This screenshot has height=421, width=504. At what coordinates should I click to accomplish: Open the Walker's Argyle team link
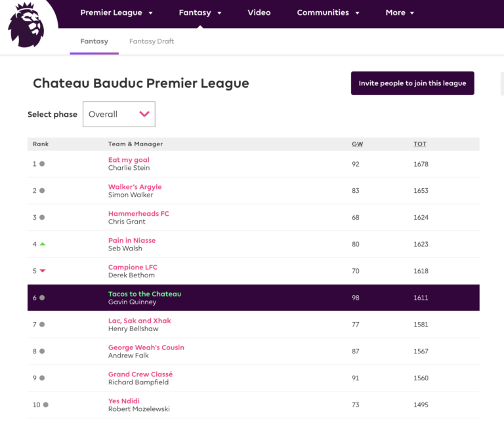[x=135, y=187]
